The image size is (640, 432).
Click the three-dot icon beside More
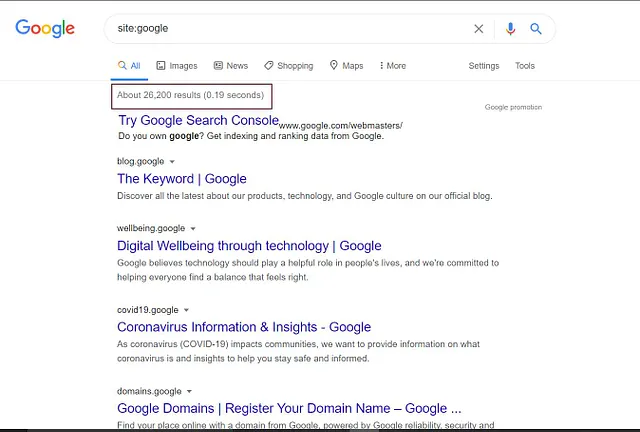click(381, 65)
